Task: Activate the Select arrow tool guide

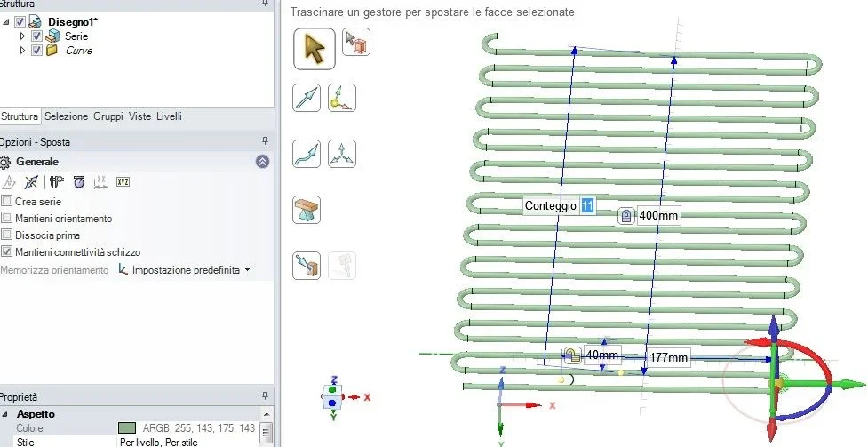Action: click(x=315, y=47)
